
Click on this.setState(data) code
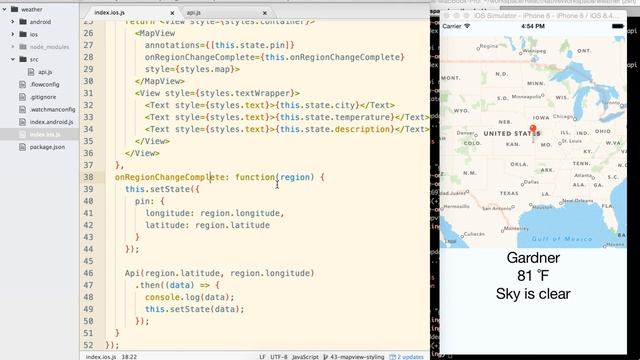(x=195, y=309)
